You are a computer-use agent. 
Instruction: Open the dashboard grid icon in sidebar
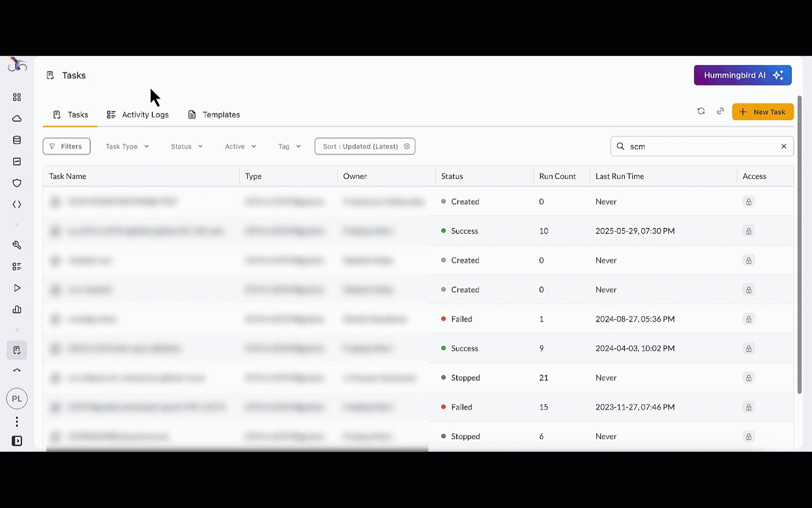pyautogui.click(x=17, y=97)
